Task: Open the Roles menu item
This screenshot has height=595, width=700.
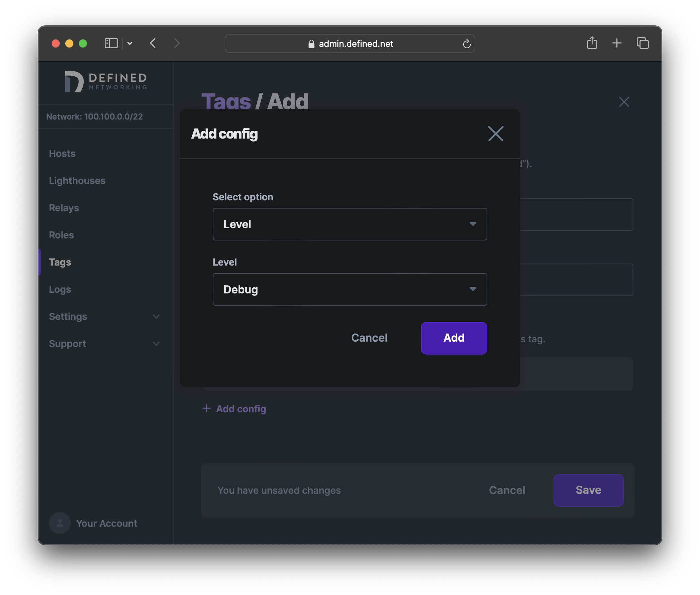Action: pos(62,235)
